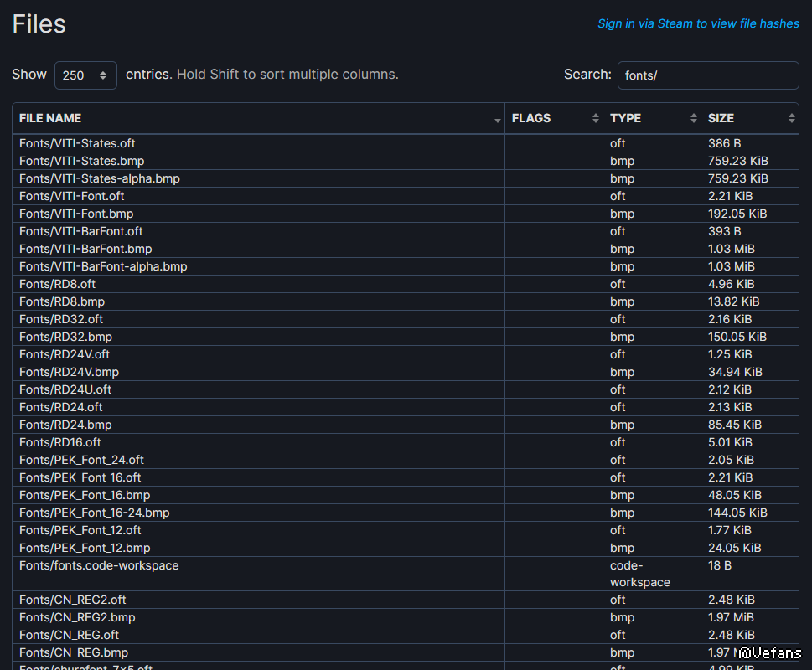Click the Type column sort icon
This screenshot has width=812, height=670.
(694, 119)
